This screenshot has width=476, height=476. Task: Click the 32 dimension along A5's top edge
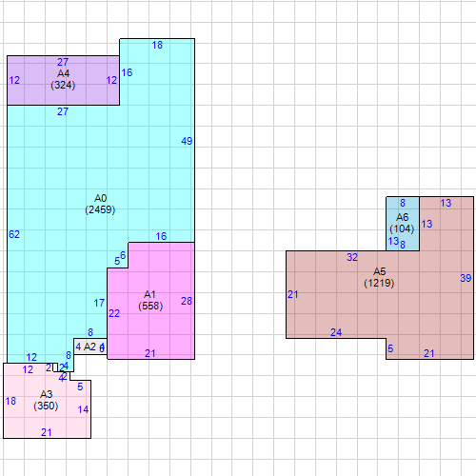click(352, 257)
